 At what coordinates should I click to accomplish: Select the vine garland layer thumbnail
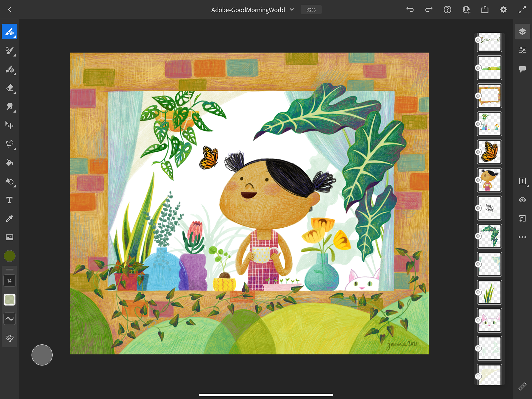(490, 42)
